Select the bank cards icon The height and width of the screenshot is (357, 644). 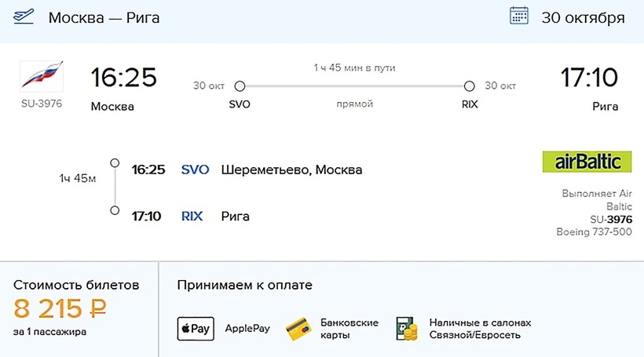(299, 328)
